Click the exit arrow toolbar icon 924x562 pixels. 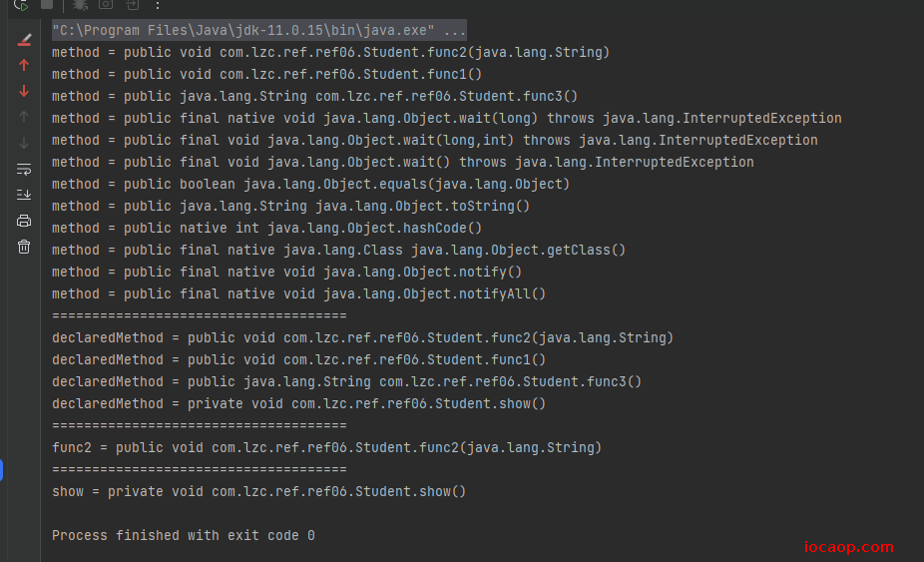(x=133, y=5)
